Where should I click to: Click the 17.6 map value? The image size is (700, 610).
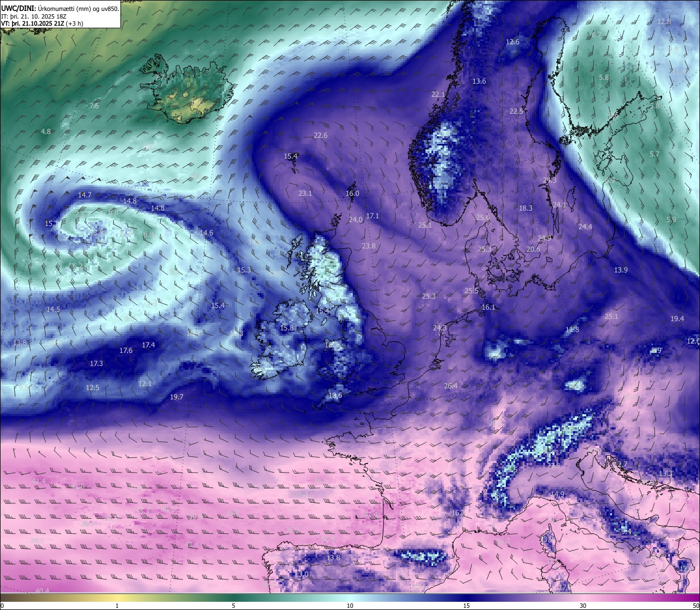pyautogui.click(x=126, y=351)
